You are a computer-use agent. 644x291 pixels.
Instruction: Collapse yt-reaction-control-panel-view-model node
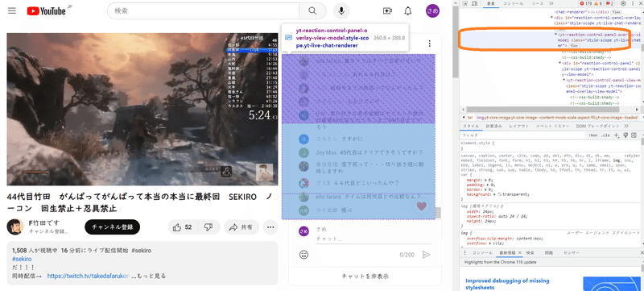563,80
